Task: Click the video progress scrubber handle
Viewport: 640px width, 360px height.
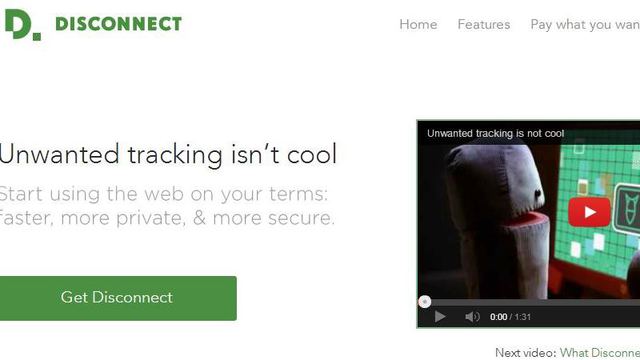Action: coord(424,302)
